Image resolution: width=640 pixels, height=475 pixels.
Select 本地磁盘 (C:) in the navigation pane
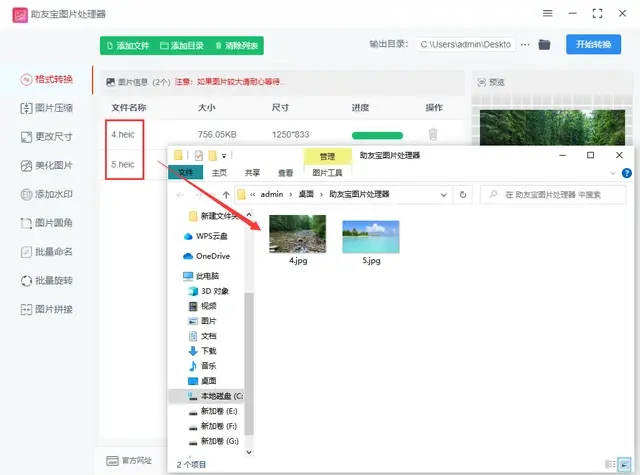click(x=206, y=396)
